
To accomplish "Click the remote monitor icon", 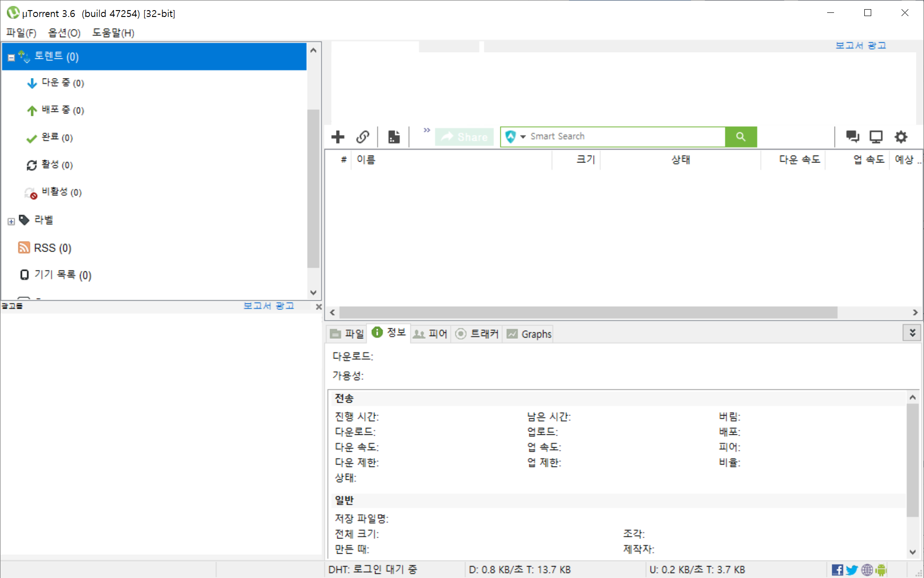I will click(876, 137).
